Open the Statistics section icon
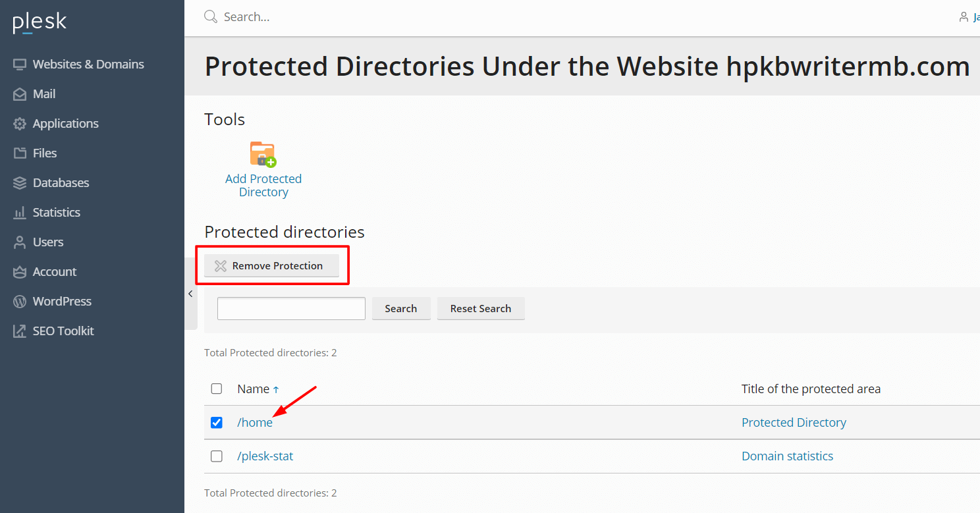Screen dimensions: 980x513 click(x=19, y=212)
